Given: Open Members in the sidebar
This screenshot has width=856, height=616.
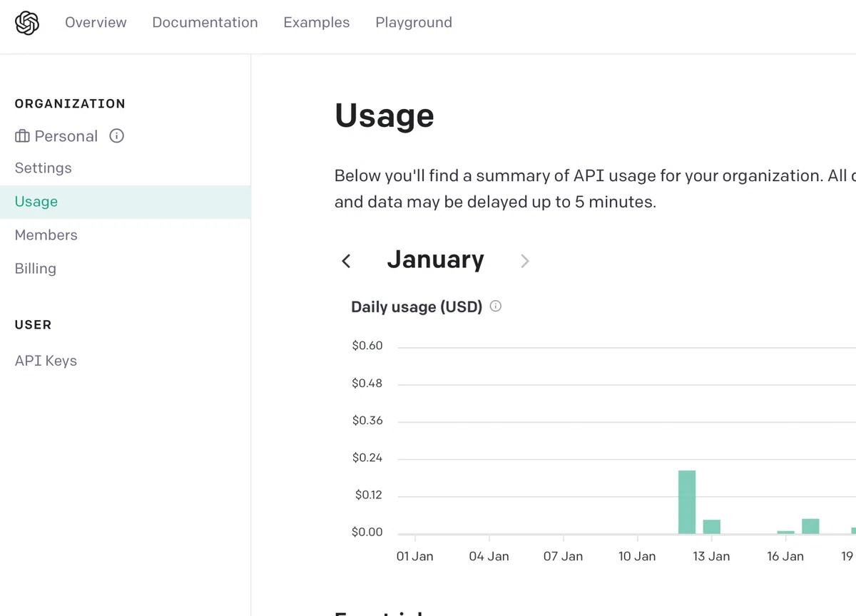Looking at the screenshot, I should pyautogui.click(x=46, y=235).
